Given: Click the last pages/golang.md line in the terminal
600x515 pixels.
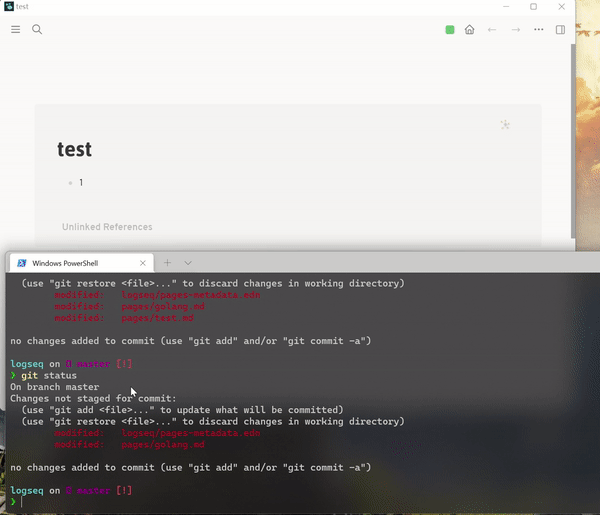Looking at the screenshot, I should (x=163, y=445).
